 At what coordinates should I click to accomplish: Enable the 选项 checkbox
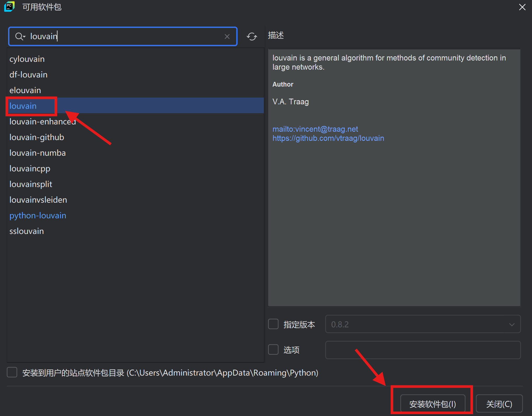tap(273, 349)
